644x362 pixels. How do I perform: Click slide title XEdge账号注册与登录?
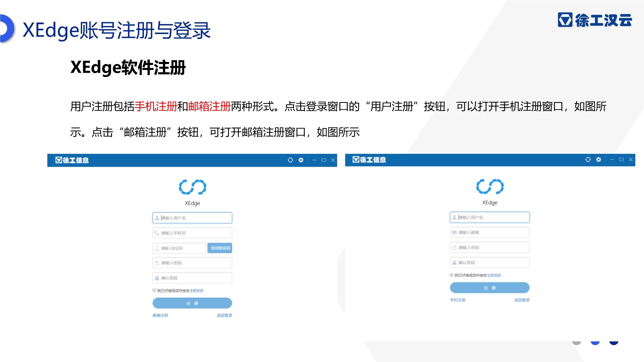point(117,30)
